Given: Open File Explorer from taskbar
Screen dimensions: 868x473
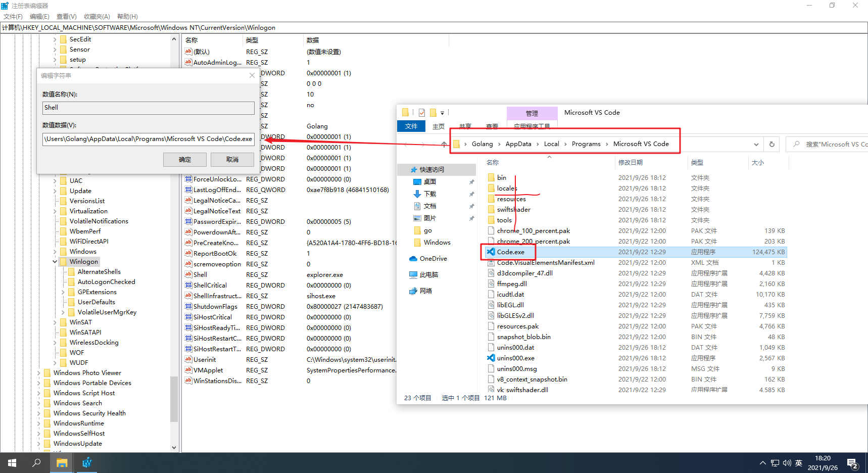Looking at the screenshot, I should pyautogui.click(x=62, y=462).
